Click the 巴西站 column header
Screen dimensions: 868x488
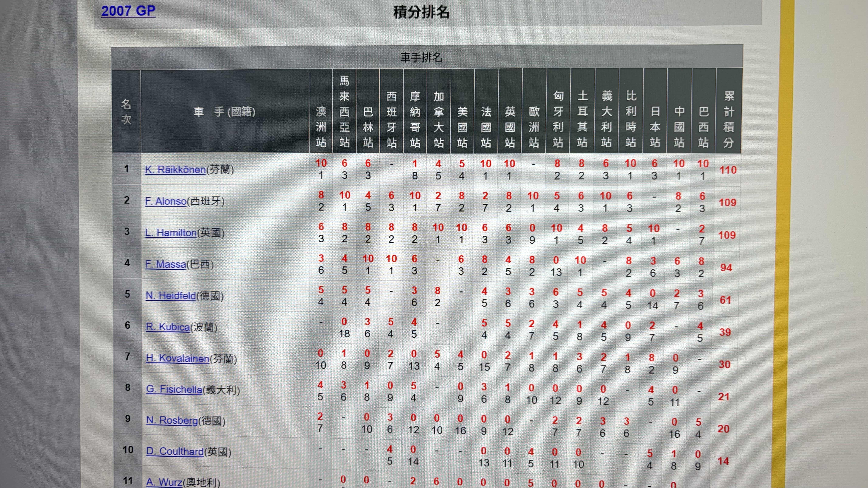[x=703, y=127]
